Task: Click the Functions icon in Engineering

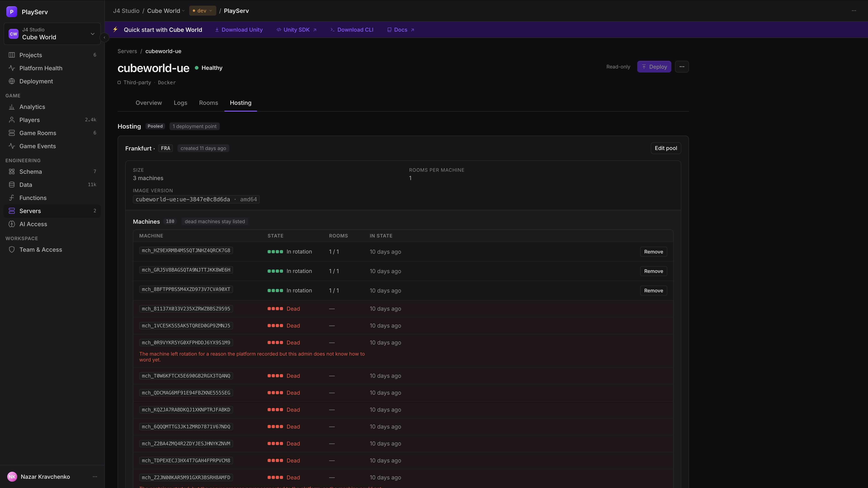Action: pos(12,198)
